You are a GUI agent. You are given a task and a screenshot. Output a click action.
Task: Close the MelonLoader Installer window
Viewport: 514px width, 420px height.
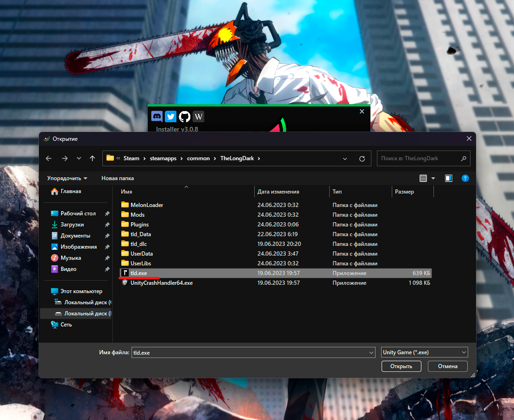(x=362, y=112)
